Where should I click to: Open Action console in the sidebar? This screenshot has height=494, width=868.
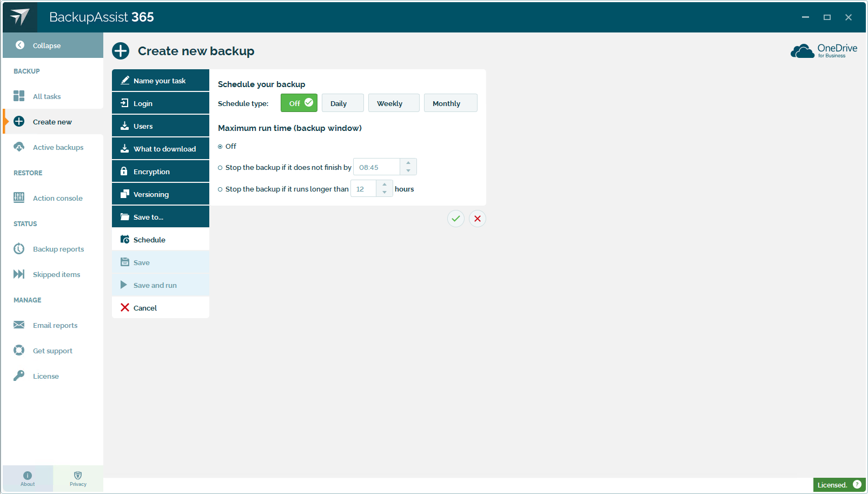[x=53, y=197]
